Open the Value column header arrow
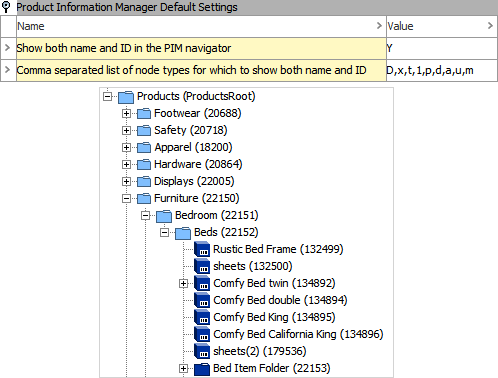Viewport: 498px width, 378px height. [x=490, y=26]
